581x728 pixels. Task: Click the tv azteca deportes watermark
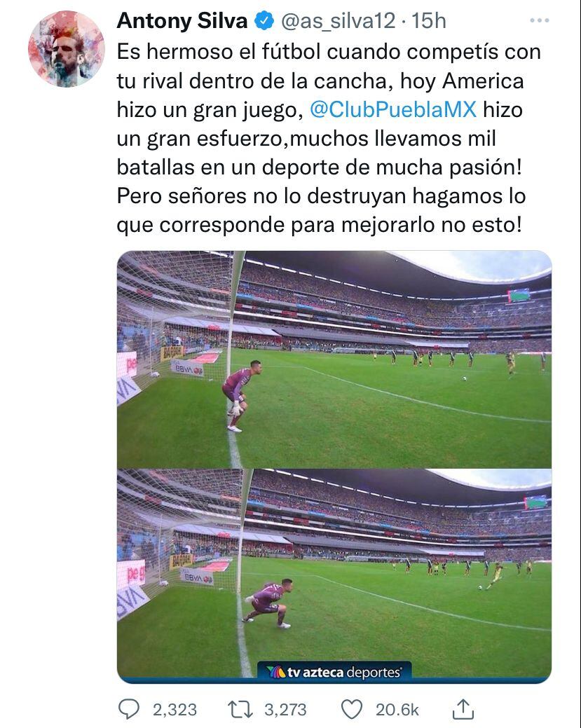pyautogui.click(x=334, y=672)
